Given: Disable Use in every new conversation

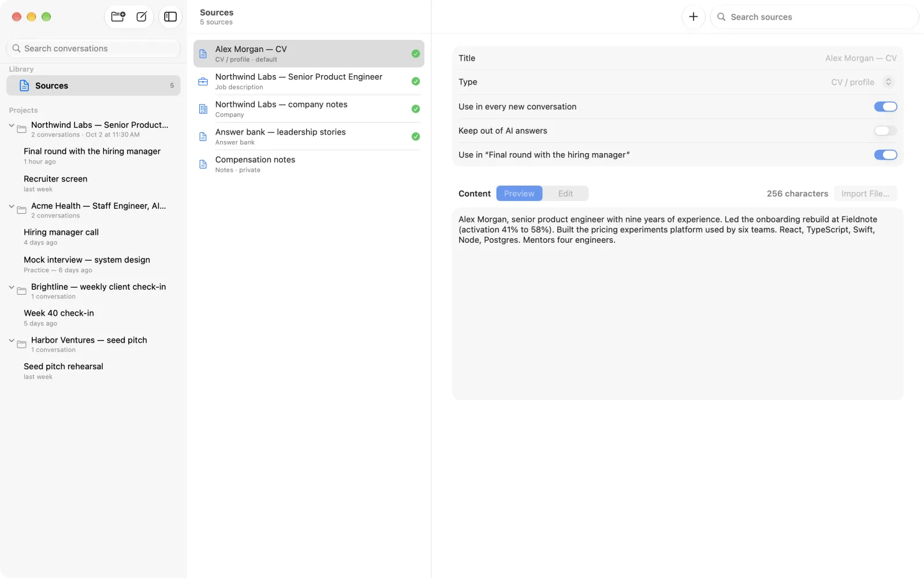Looking at the screenshot, I should click(885, 106).
